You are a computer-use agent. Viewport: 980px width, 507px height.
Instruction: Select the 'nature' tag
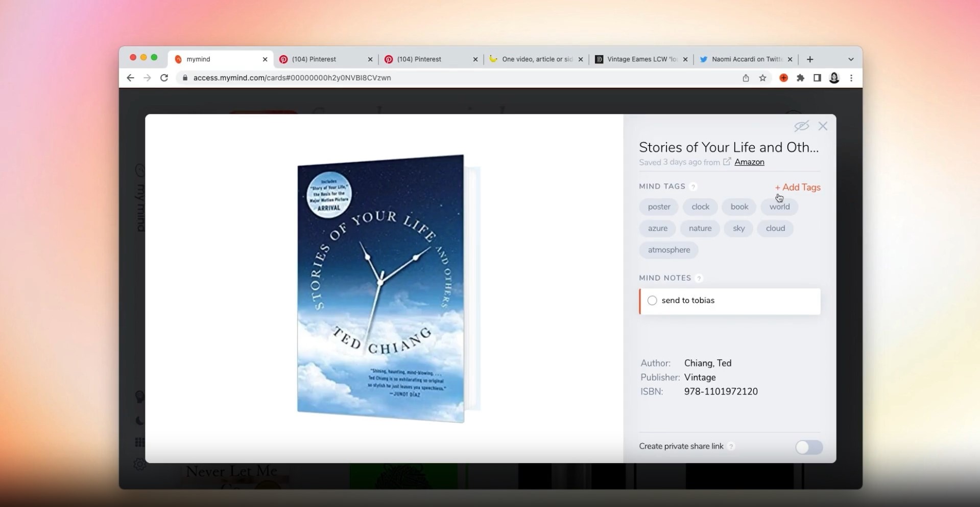[x=700, y=228]
